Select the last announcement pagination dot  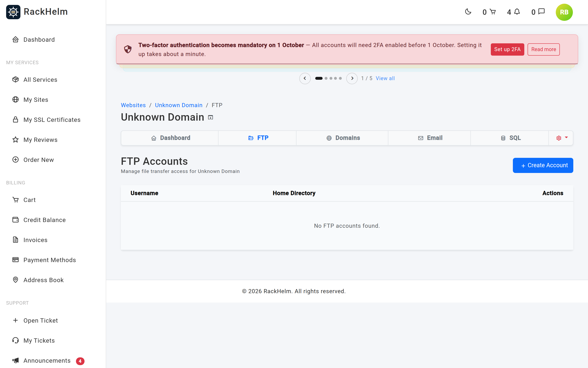[x=340, y=78]
